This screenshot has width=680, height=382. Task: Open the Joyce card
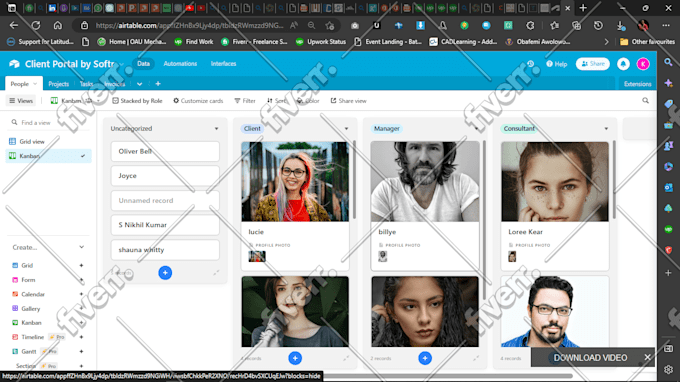coord(165,176)
